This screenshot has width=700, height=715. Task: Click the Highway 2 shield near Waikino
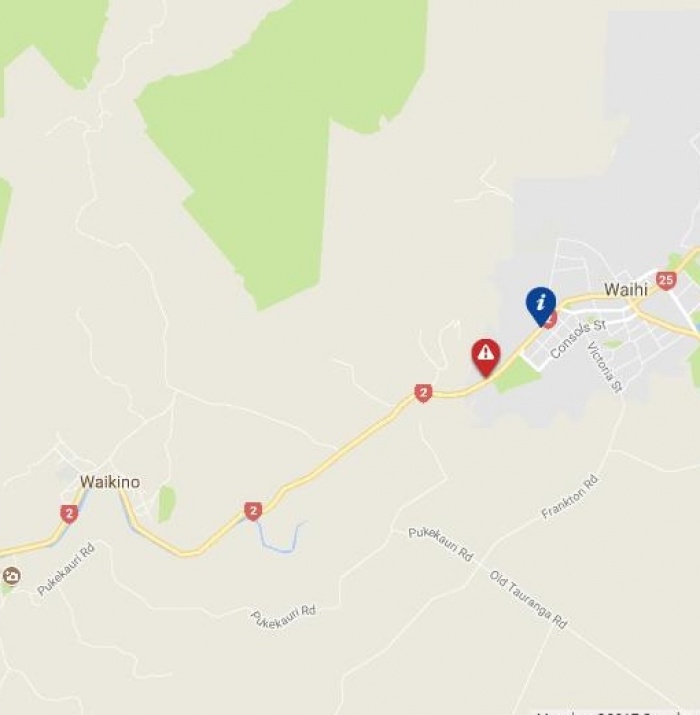69,514
